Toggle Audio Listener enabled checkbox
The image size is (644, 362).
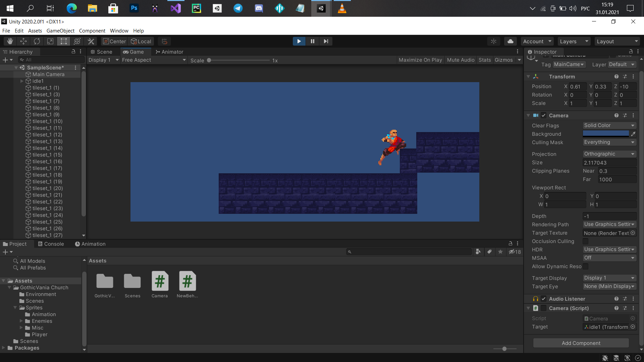pos(544,299)
